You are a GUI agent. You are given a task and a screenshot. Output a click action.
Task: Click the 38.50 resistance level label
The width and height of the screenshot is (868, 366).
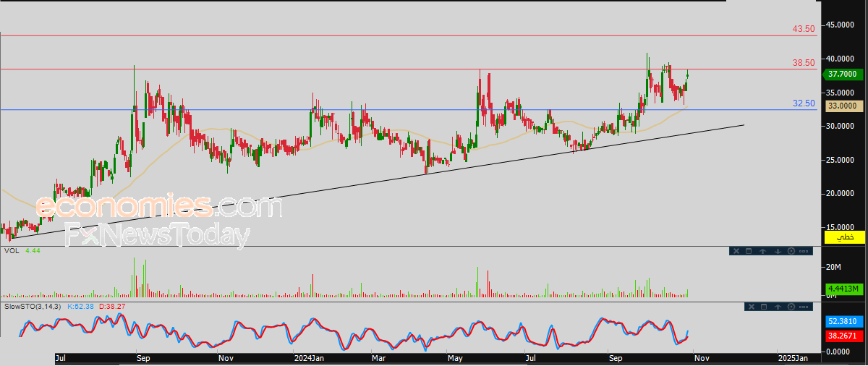(x=804, y=63)
